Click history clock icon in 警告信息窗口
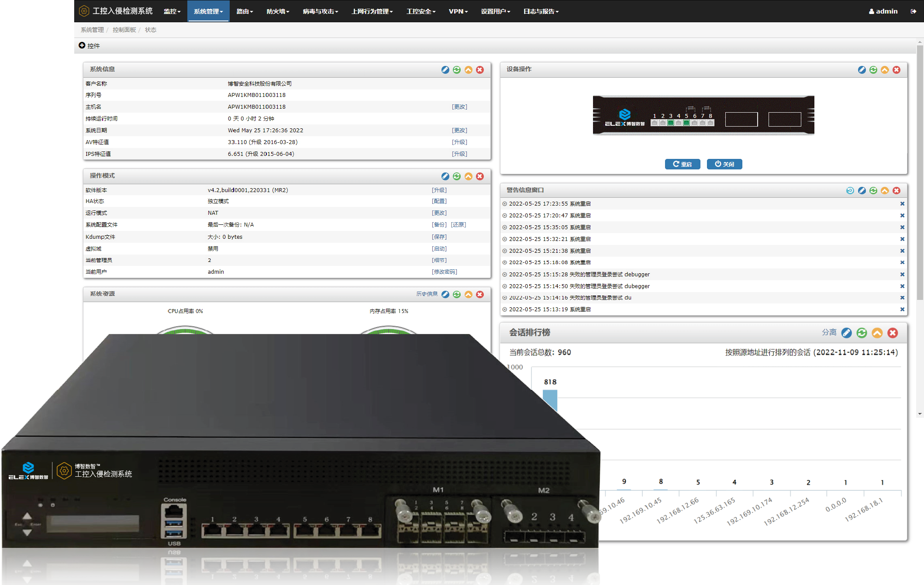924x585 pixels. [x=850, y=190]
